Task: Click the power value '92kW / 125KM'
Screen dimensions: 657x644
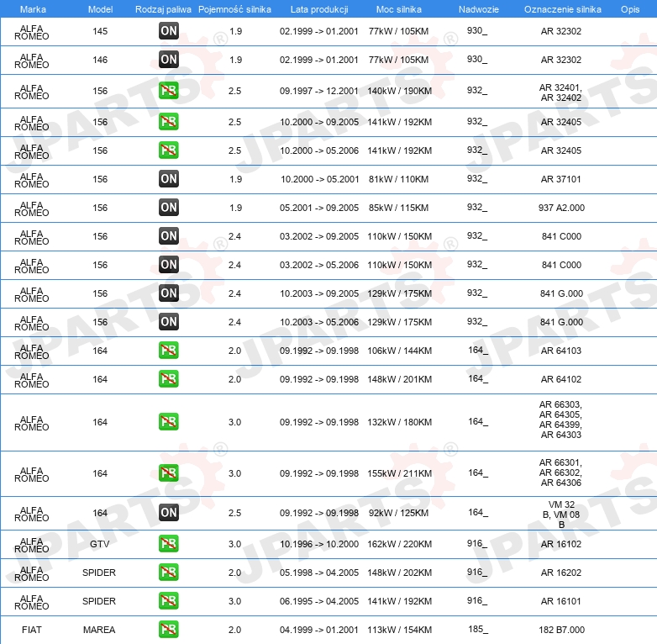Action: click(x=399, y=513)
